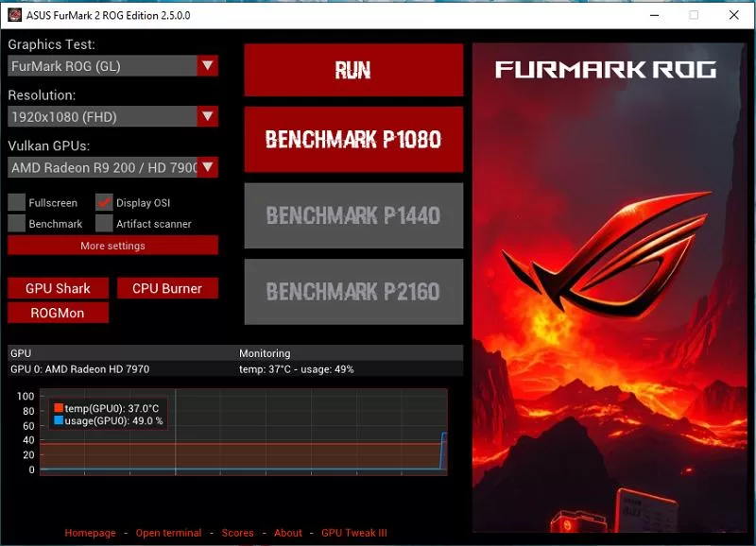This screenshot has width=756, height=546.
Task: Open the GPU Tweak III link
Action: point(353,533)
